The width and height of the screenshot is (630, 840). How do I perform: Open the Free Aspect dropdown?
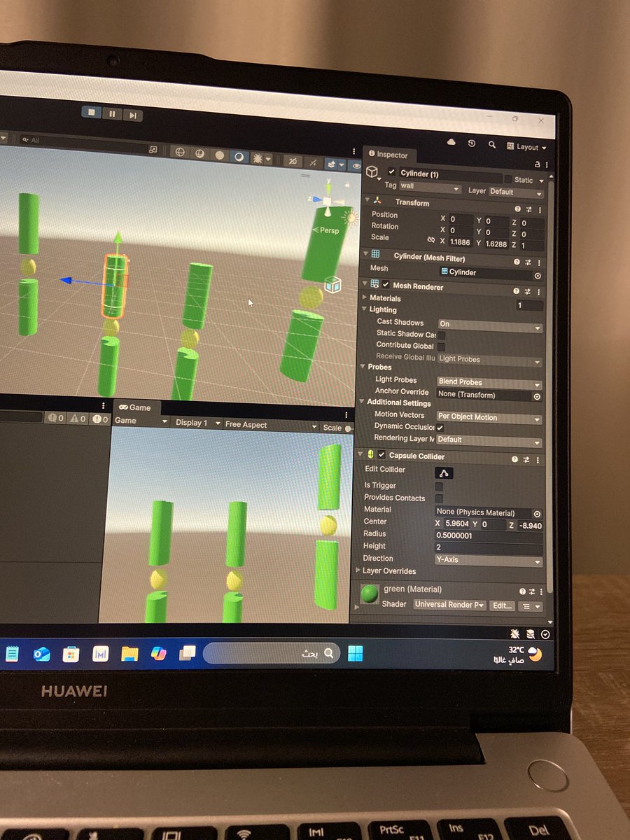[270, 425]
